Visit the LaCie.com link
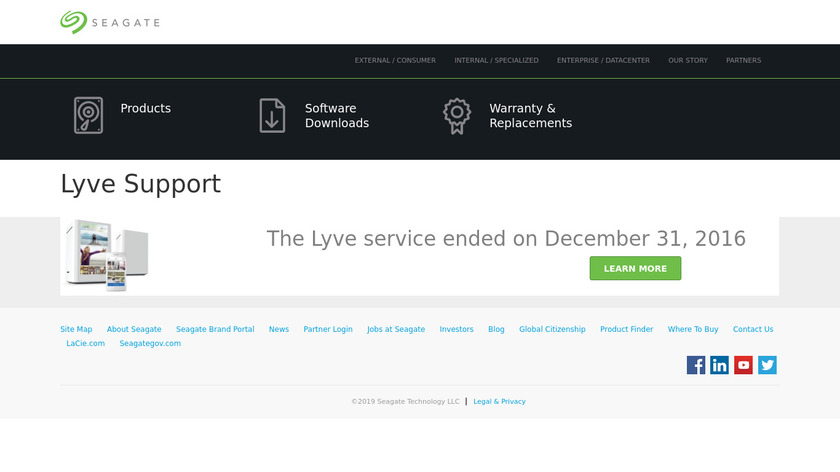Image resolution: width=840 pixels, height=472 pixels. tap(86, 343)
